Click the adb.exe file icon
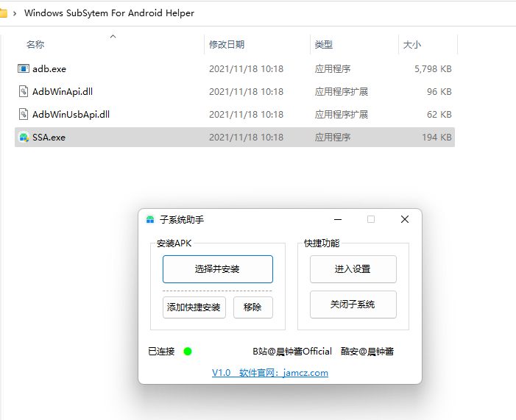 click(24, 68)
